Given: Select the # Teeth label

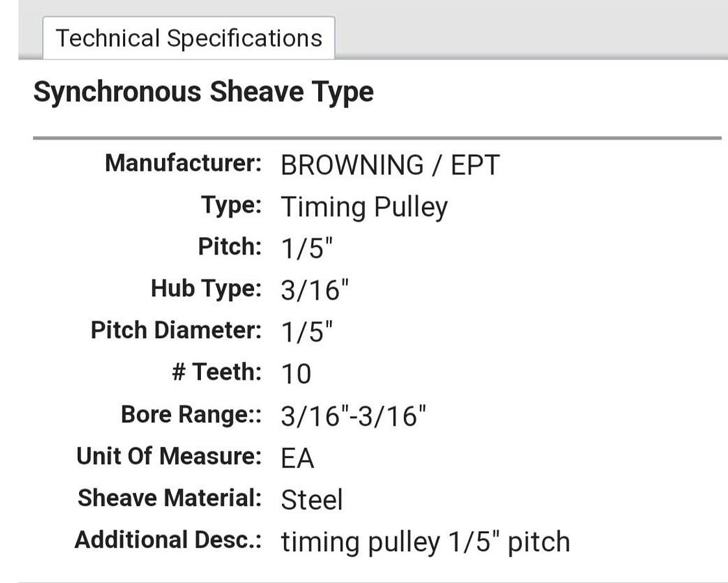Looking at the screenshot, I should pyautogui.click(x=217, y=372).
